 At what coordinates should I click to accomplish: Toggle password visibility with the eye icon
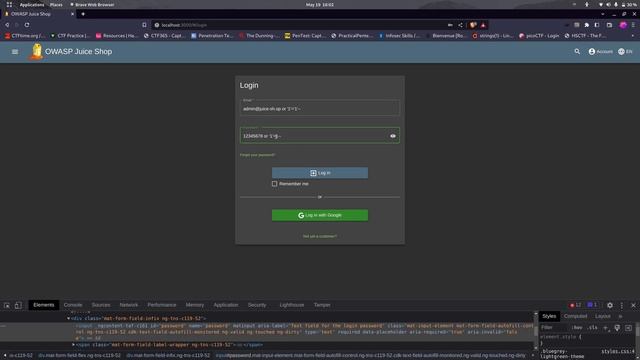393,136
